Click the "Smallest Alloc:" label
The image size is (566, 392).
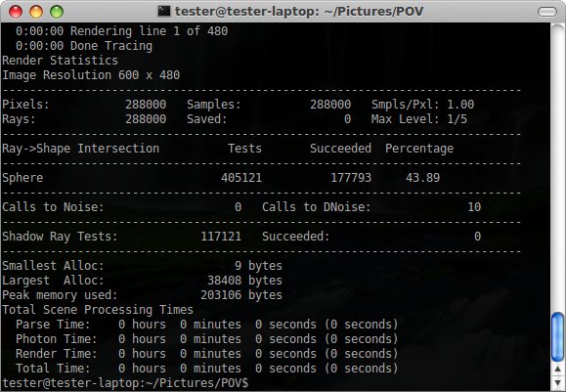coord(53,266)
